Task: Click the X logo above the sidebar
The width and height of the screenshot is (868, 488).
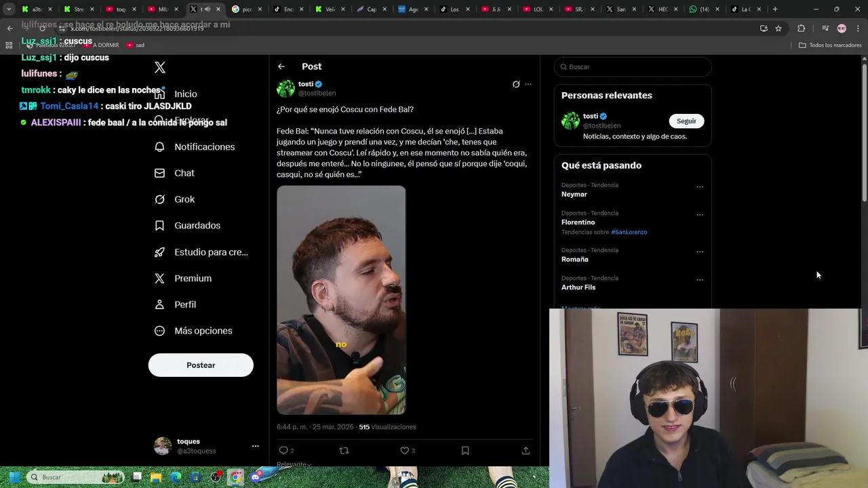Action: click(x=160, y=67)
